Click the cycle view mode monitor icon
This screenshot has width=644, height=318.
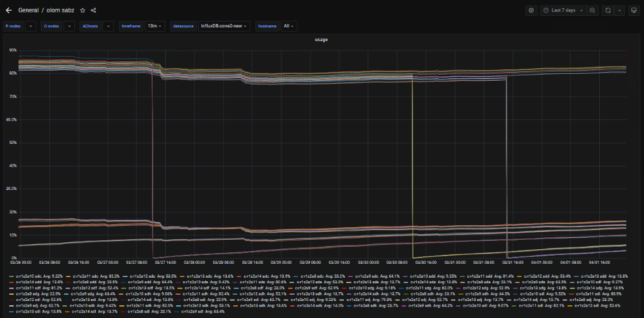(633, 10)
